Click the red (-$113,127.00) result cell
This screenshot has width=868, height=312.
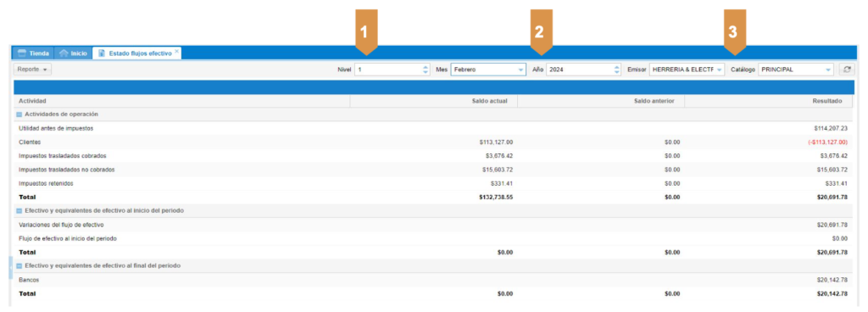pyautogui.click(x=827, y=142)
